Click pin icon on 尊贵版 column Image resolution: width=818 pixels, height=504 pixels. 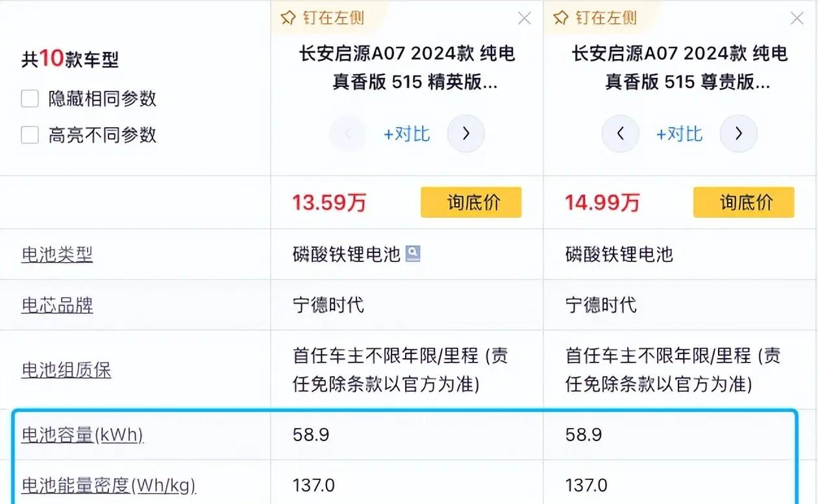pyautogui.click(x=560, y=18)
